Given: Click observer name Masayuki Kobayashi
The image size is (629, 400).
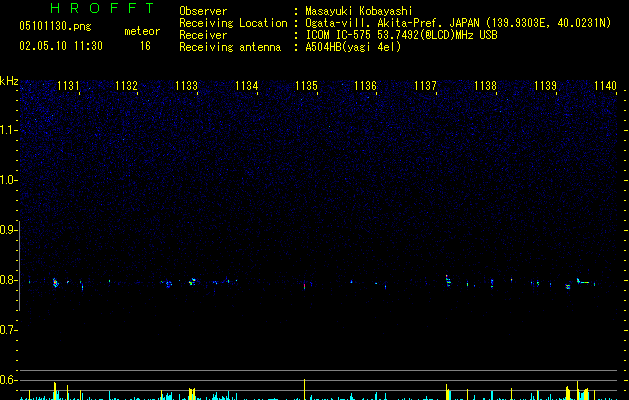Looking at the screenshot, I should (x=359, y=11).
